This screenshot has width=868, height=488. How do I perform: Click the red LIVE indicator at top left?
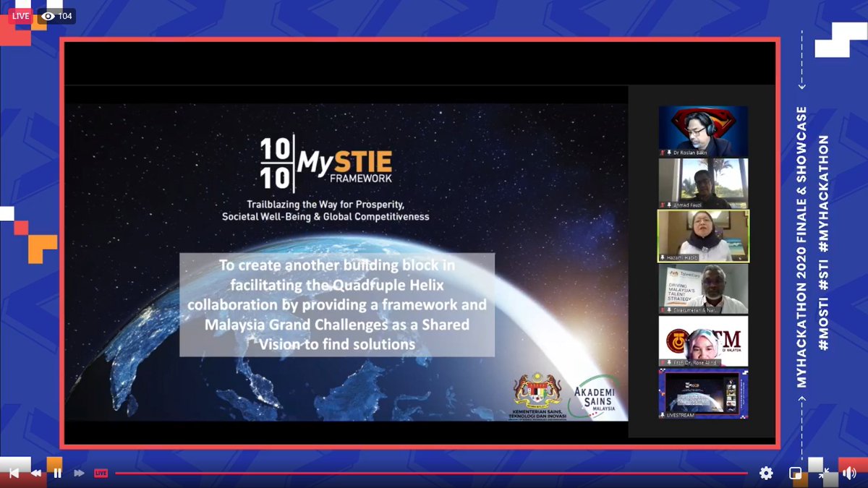pyautogui.click(x=21, y=16)
